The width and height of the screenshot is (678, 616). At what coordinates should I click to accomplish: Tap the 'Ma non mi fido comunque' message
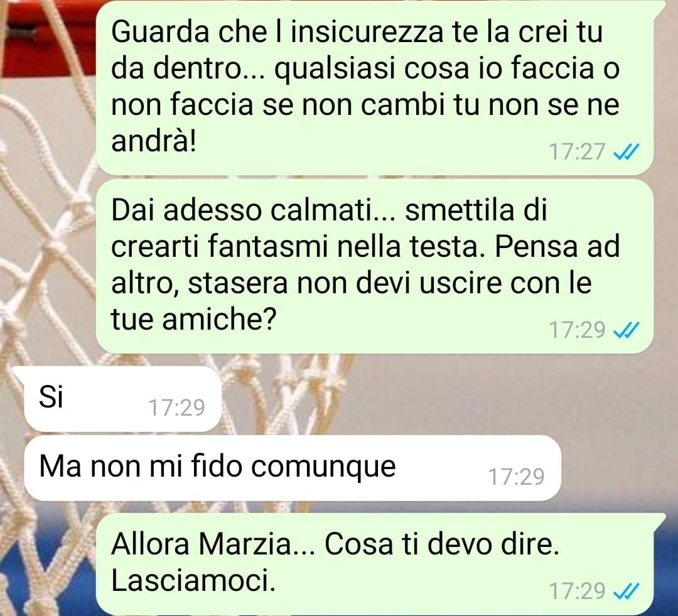pos(293,468)
